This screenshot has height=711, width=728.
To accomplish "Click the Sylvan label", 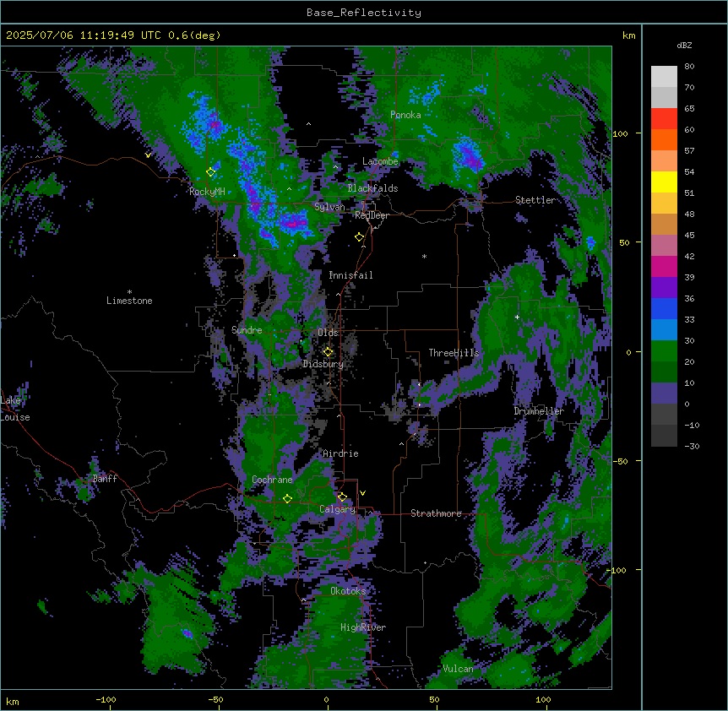I will coord(329,207).
